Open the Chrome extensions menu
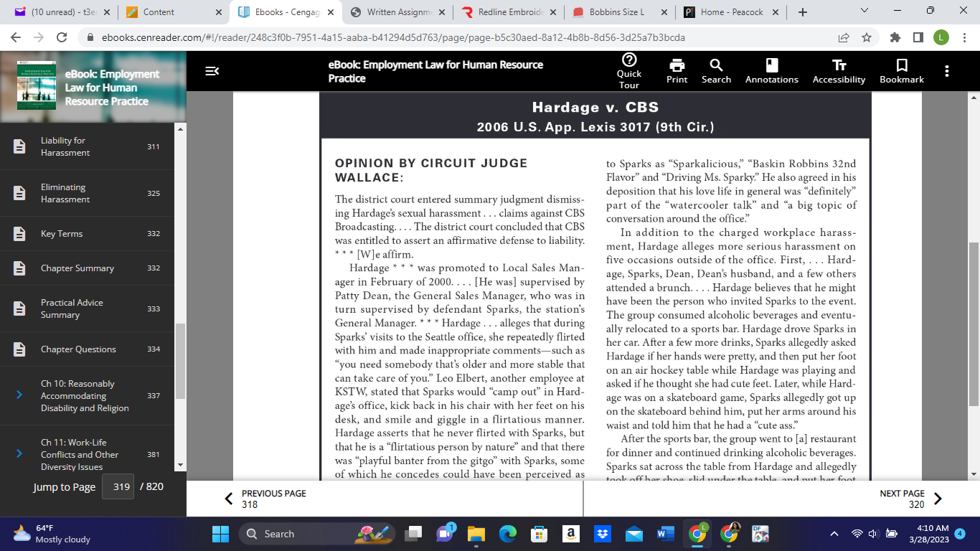Image resolution: width=980 pixels, height=551 pixels. (895, 37)
